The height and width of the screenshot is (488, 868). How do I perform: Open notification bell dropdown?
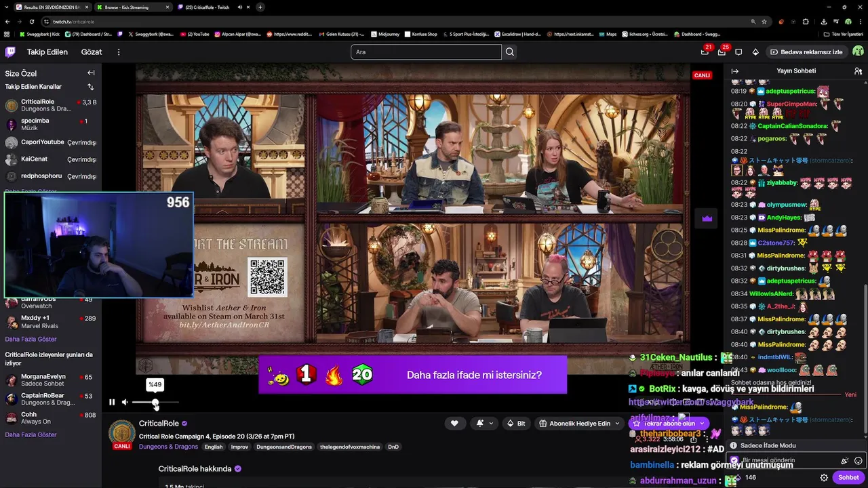(x=484, y=423)
